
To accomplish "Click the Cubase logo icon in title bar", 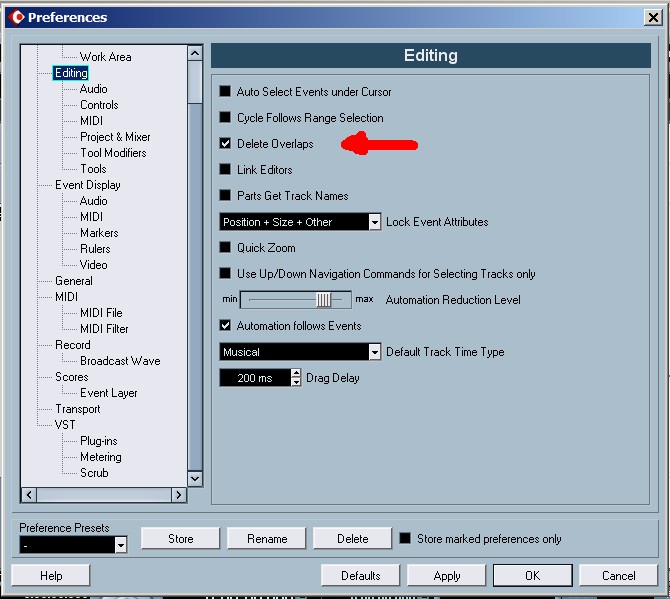I will point(15,17).
